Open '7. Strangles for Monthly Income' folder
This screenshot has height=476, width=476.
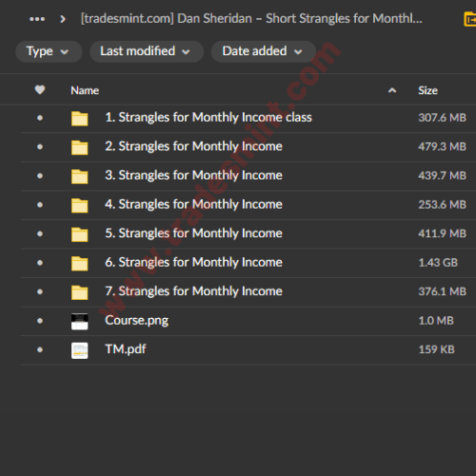pos(193,291)
